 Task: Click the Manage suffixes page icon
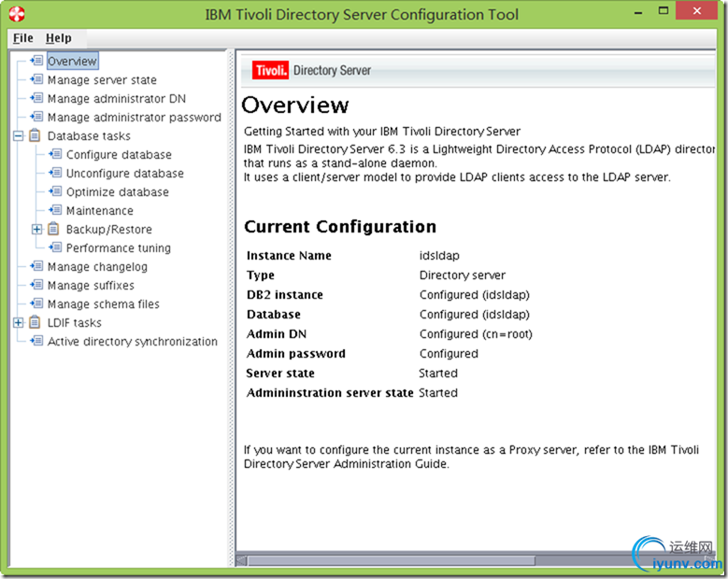tap(36, 285)
